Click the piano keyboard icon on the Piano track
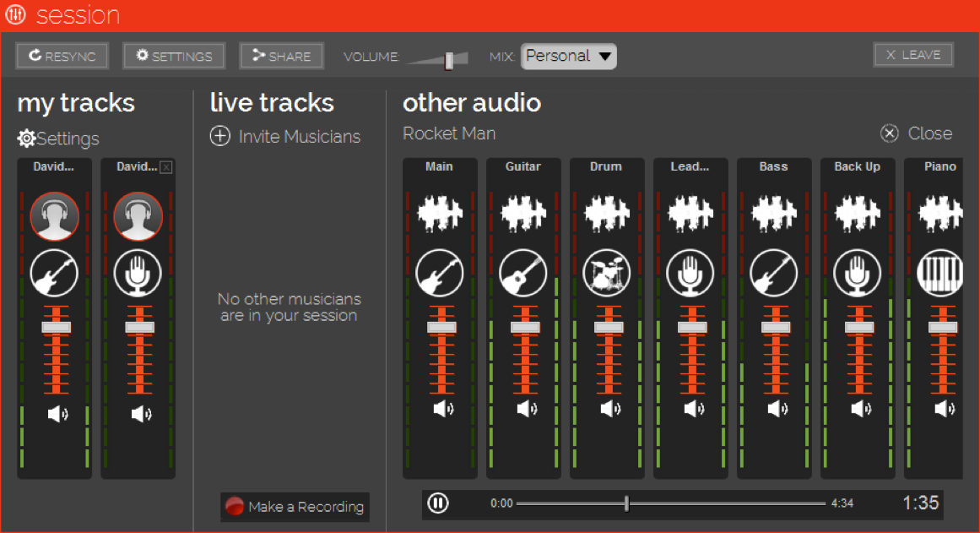 [940, 273]
